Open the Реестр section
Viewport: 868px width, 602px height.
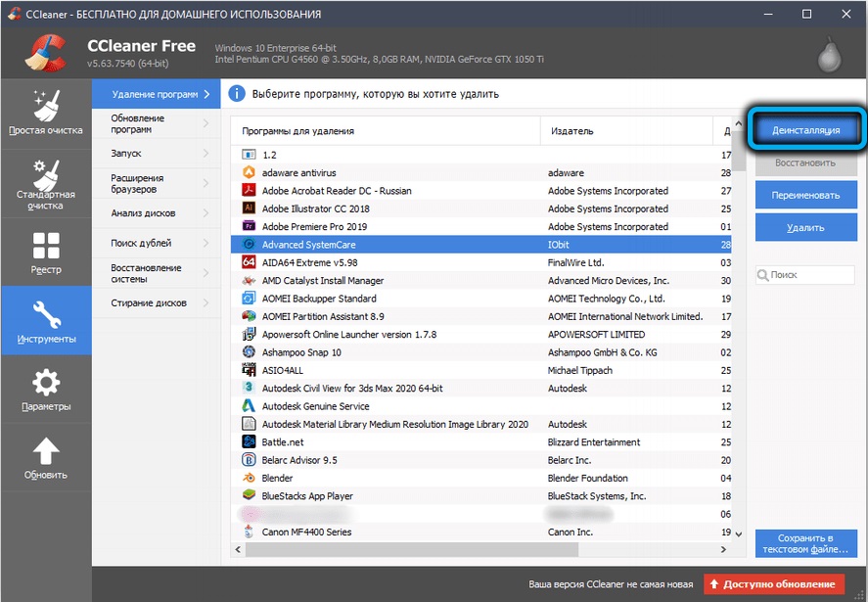point(45,253)
